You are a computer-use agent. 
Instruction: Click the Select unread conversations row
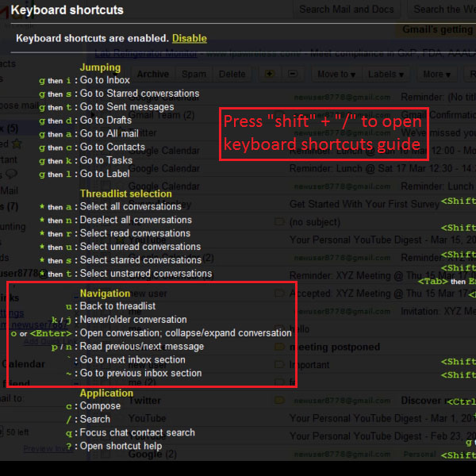coord(120,247)
